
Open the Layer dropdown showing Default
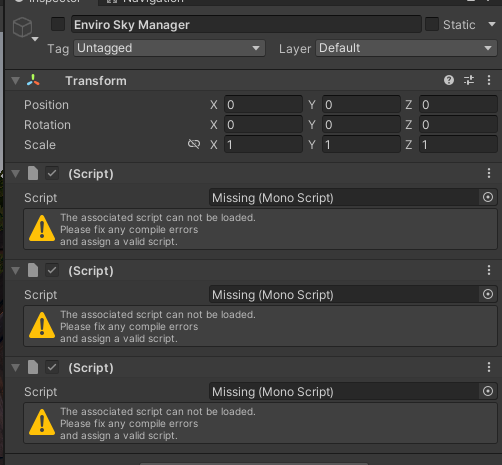tap(406, 48)
